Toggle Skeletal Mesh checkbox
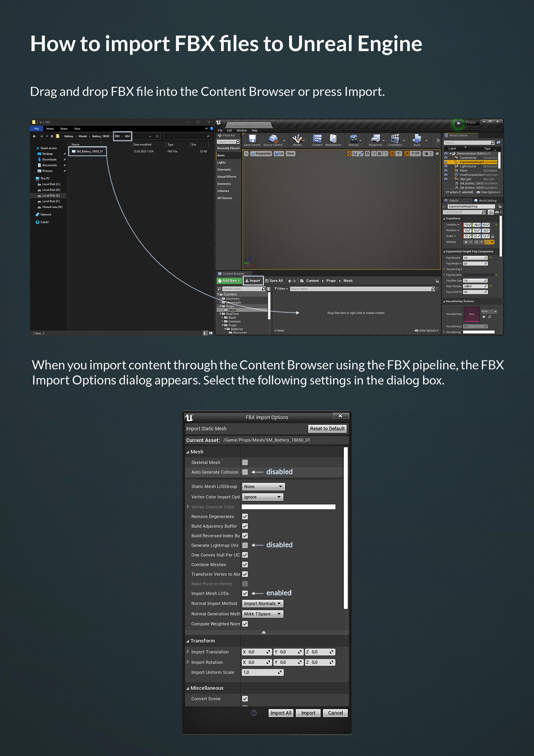534x756 pixels. (245, 462)
